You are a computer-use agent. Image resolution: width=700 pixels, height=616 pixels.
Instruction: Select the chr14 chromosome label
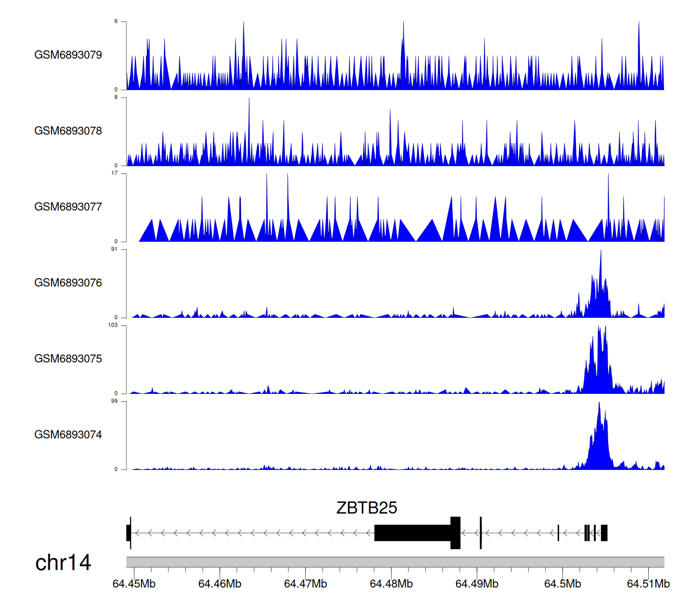pyautogui.click(x=63, y=563)
